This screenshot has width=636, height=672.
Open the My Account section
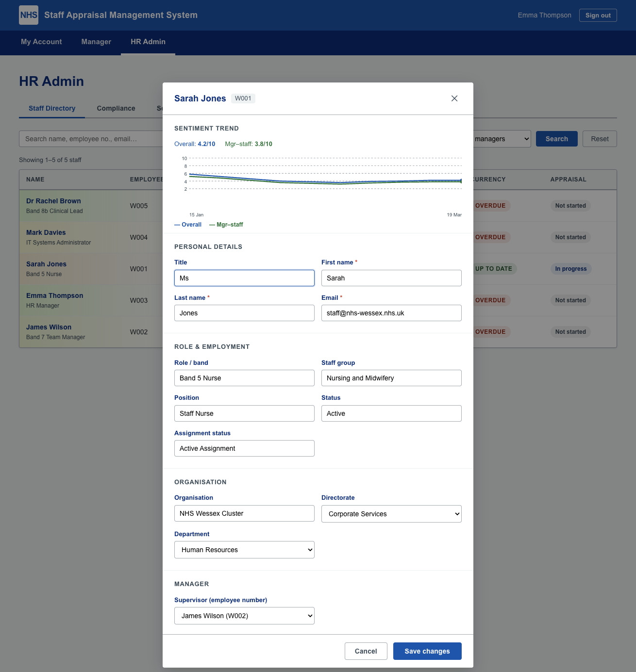41,42
